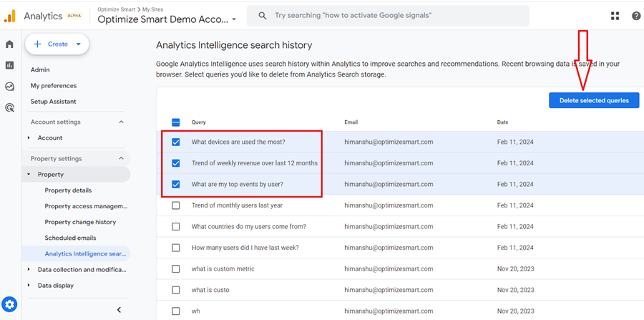644x320 pixels.
Task: Uncheck 'What are my top events by user?' checkbox
Action: 176,185
